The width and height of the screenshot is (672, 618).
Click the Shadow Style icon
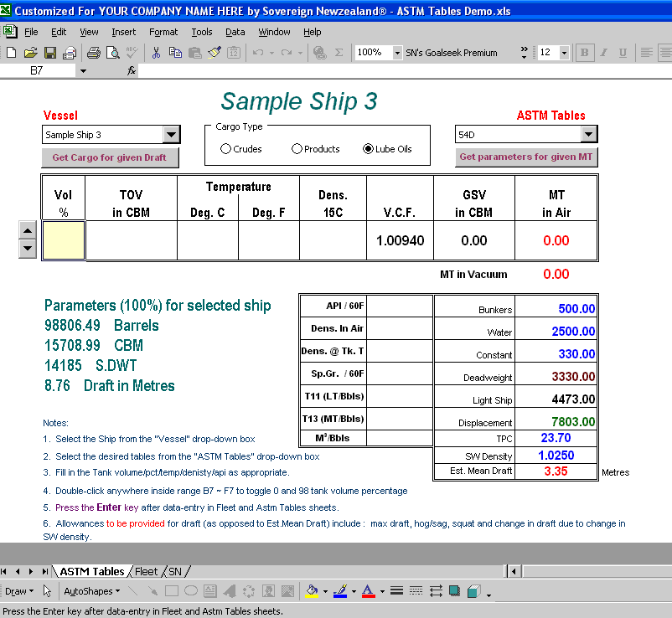(454, 591)
